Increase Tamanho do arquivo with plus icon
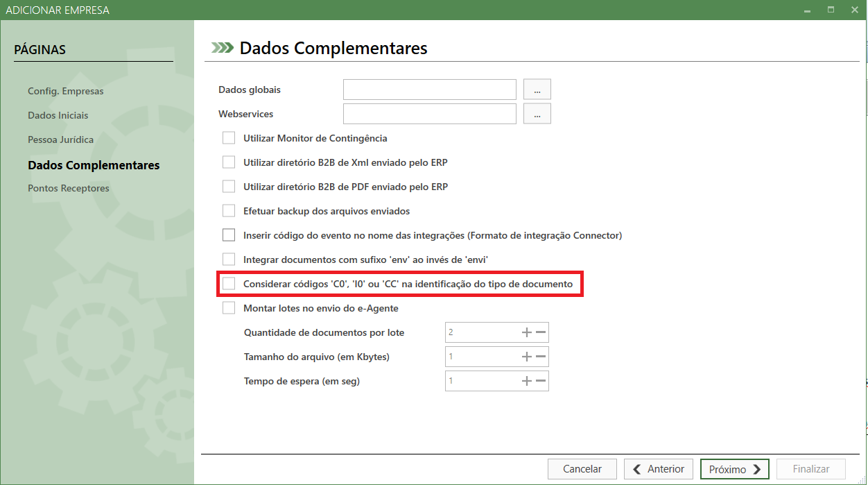This screenshot has width=868, height=485. [526, 357]
